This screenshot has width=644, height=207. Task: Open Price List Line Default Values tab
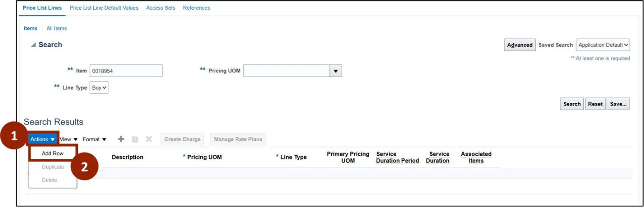[x=104, y=8]
